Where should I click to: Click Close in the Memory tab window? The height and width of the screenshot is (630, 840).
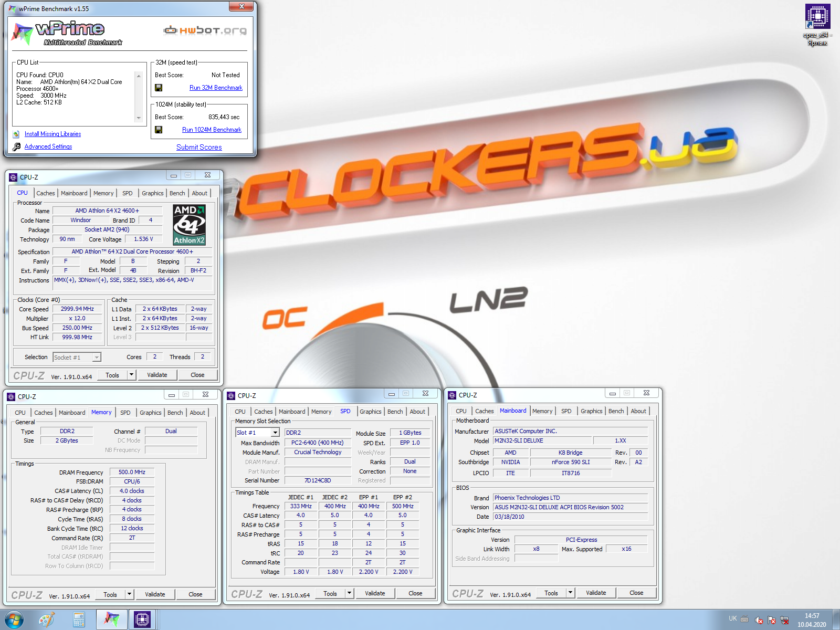pyautogui.click(x=195, y=594)
